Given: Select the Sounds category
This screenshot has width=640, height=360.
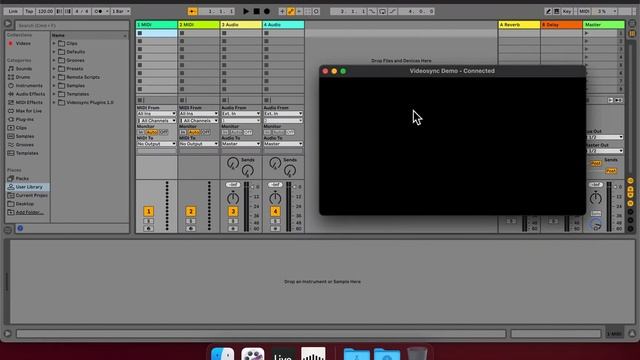Looking at the screenshot, I should 24,69.
